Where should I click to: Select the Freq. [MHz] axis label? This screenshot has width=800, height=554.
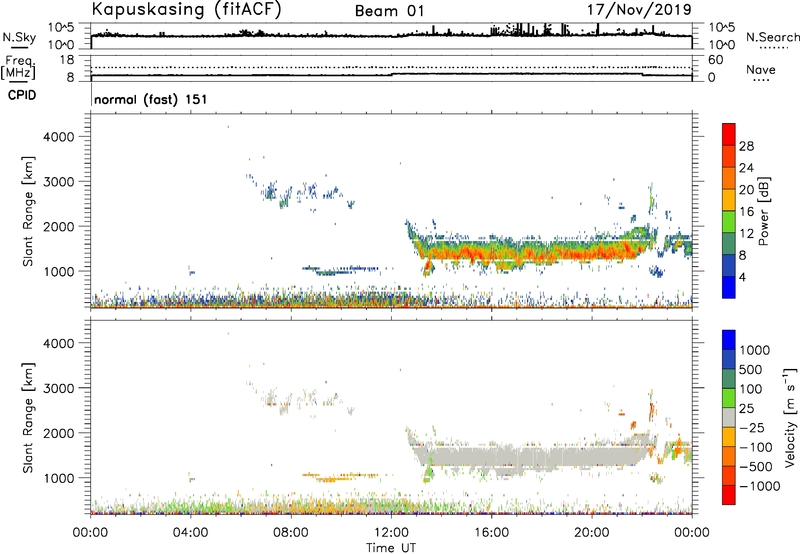click(18, 67)
